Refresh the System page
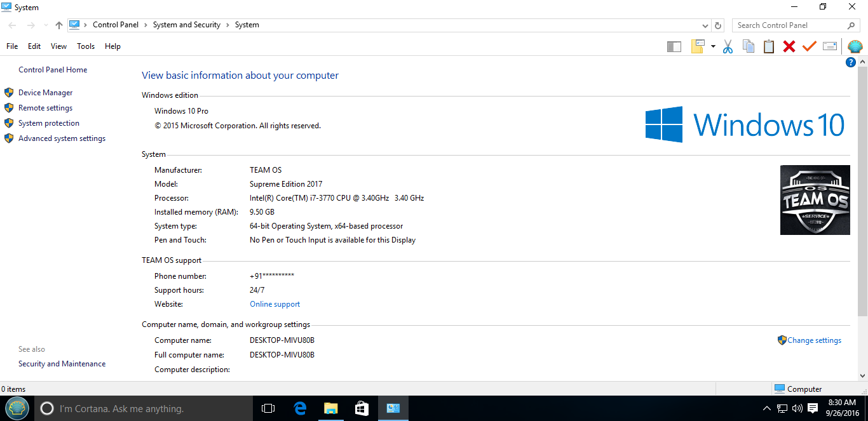The width and height of the screenshot is (868, 421). click(x=718, y=25)
